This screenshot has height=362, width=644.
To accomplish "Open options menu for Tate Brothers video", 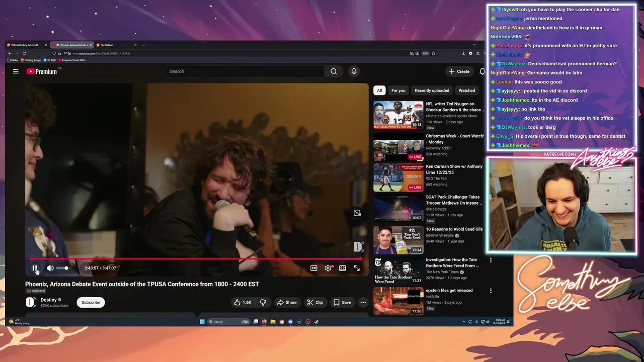I will click(x=491, y=260).
